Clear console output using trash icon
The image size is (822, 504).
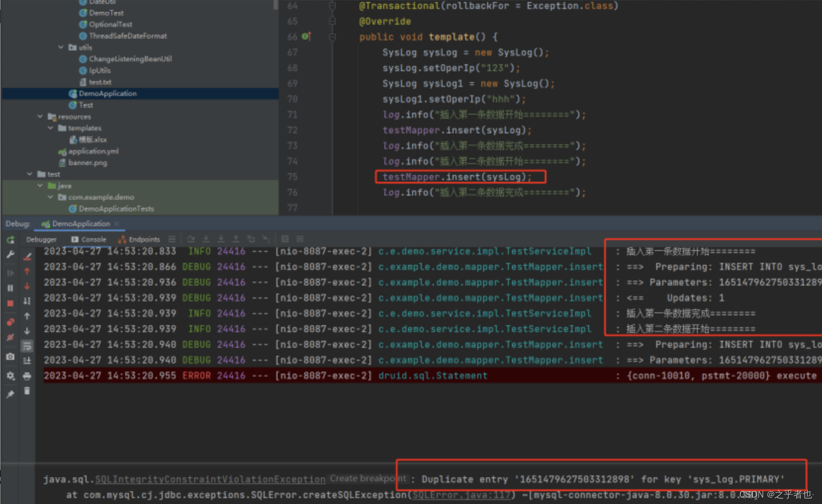tap(27, 390)
